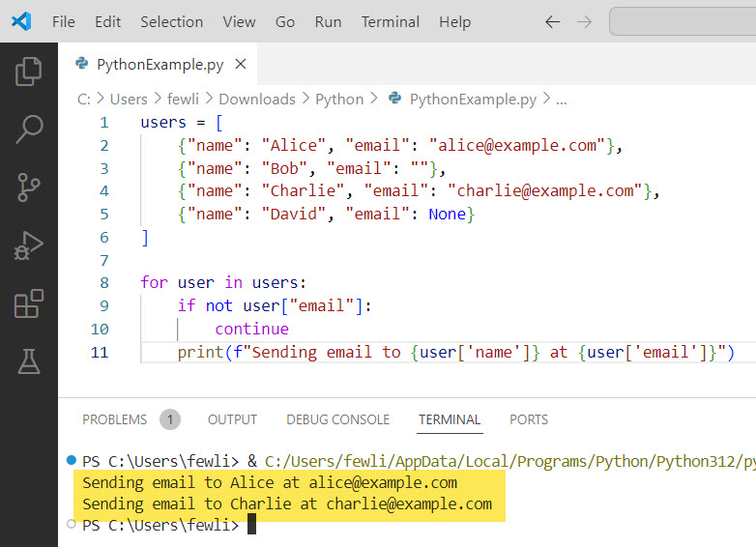This screenshot has width=756, height=547.
Task: Switch to the PROBLEMS panel tab
Action: 115,419
